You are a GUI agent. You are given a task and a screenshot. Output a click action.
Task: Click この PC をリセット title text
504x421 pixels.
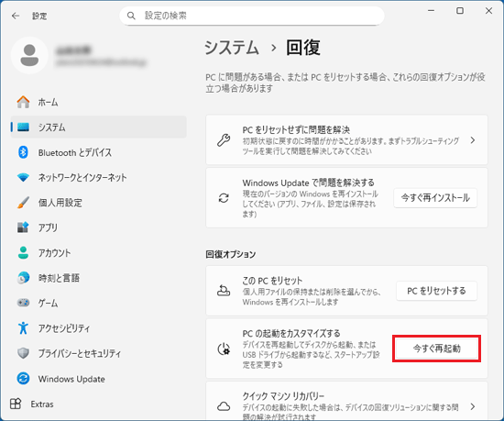272,281
